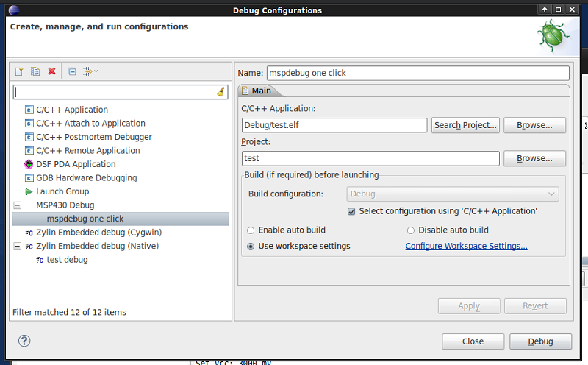Viewport: 588px width, 365px height.
Task: Select Use workspace settings radio option
Action: coord(251,247)
